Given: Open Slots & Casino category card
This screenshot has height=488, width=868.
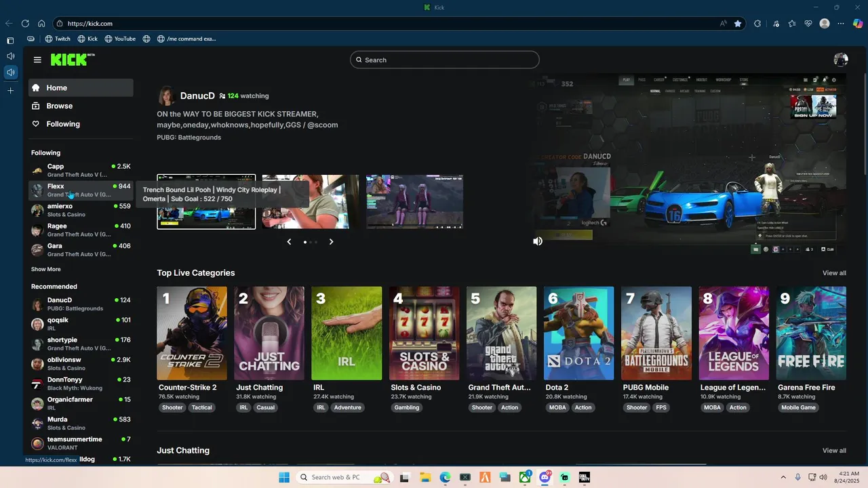Looking at the screenshot, I should point(424,333).
